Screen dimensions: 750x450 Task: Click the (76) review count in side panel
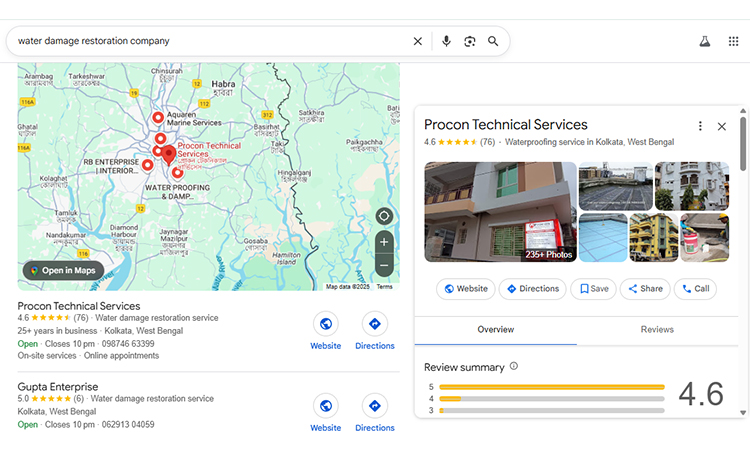click(487, 142)
